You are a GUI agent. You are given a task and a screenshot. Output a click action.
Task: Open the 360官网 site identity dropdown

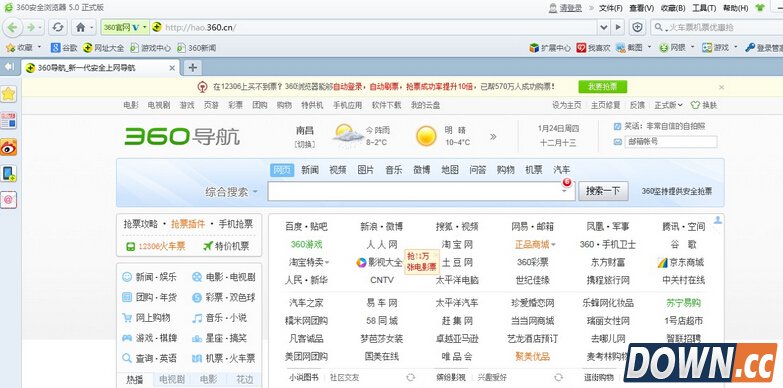125,27
